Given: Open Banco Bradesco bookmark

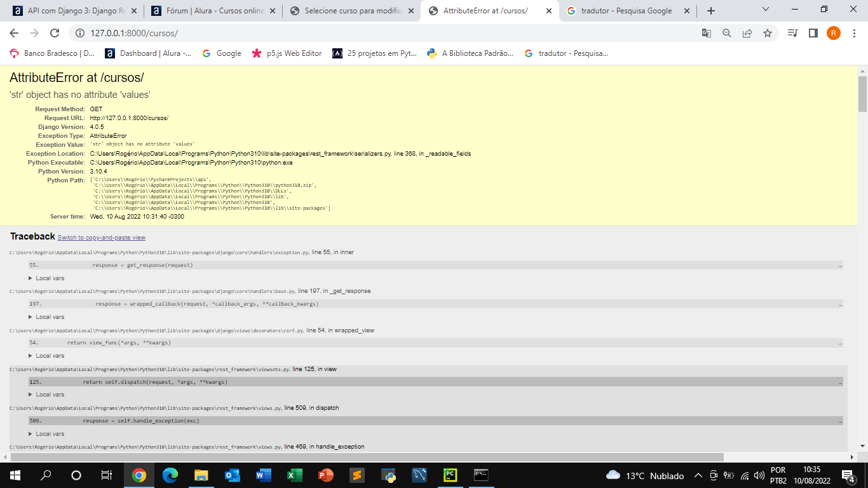Looking at the screenshot, I should click(x=52, y=53).
